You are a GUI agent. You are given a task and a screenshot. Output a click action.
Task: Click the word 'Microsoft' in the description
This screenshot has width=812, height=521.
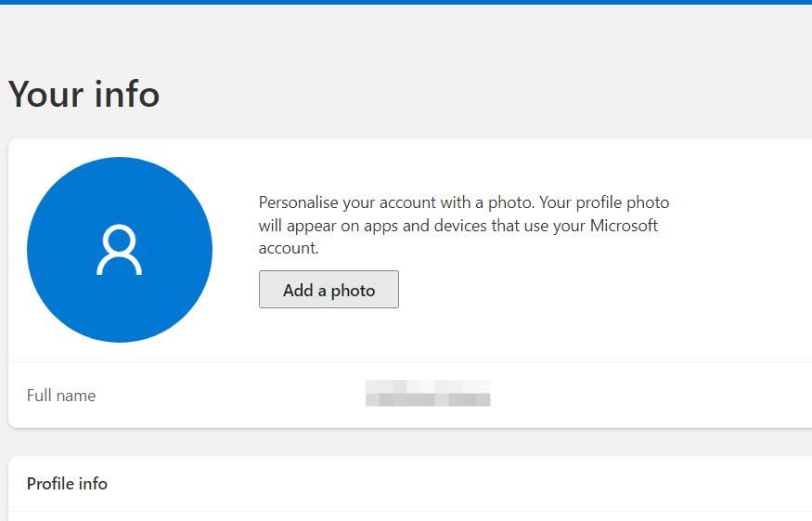[x=625, y=226]
